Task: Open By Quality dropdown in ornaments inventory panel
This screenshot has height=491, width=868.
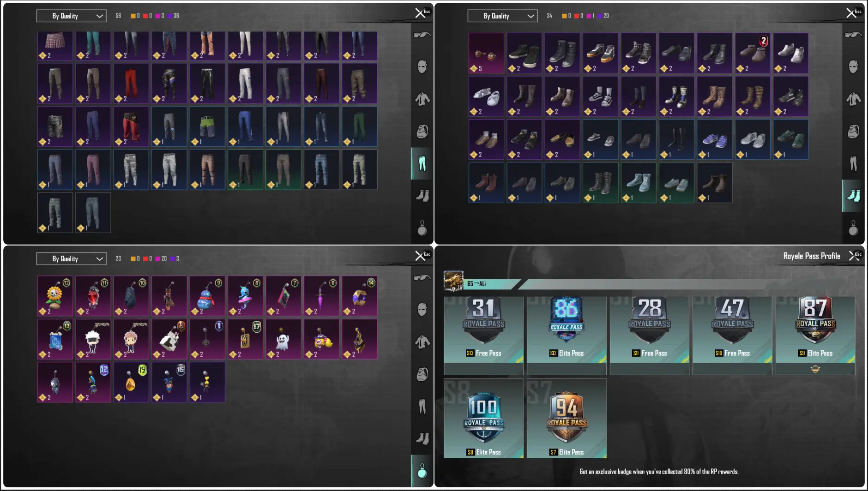Action: click(x=71, y=258)
